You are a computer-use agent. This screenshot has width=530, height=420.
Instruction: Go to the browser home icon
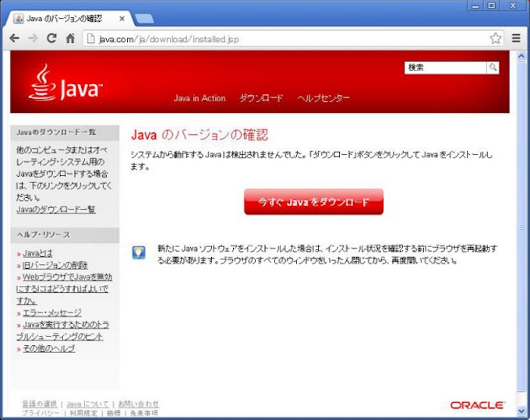(70, 38)
